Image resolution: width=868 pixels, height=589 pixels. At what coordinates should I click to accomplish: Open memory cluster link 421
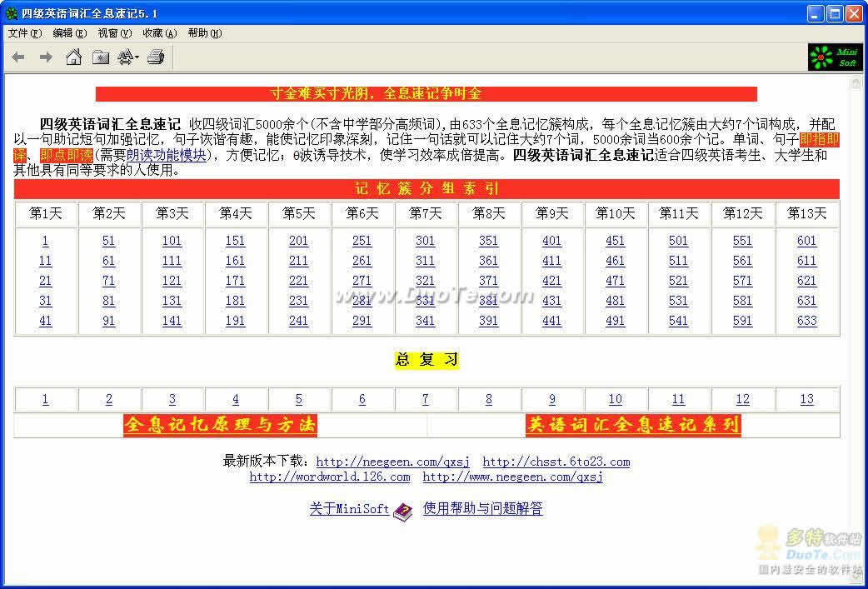point(552,281)
